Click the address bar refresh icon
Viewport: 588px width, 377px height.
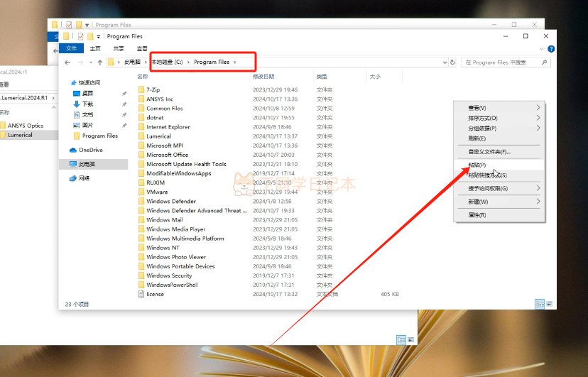click(x=453, y=62)
